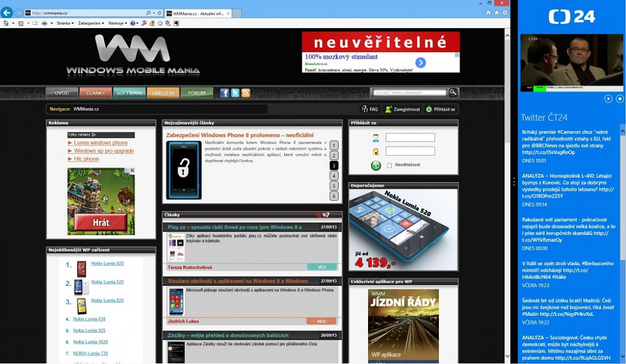This screenshot has height=364, width=626.
Task: Switch featured article to slide 5
Action: (x=334, y=186)
